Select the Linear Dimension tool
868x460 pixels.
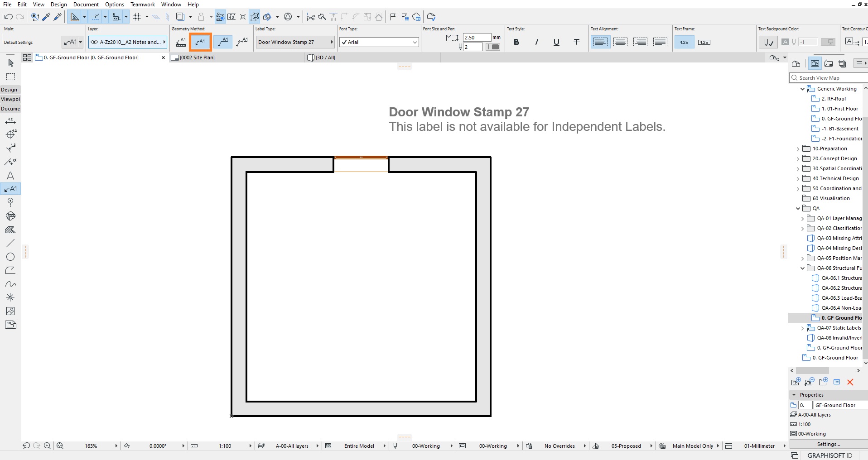(x=10, y=121)
